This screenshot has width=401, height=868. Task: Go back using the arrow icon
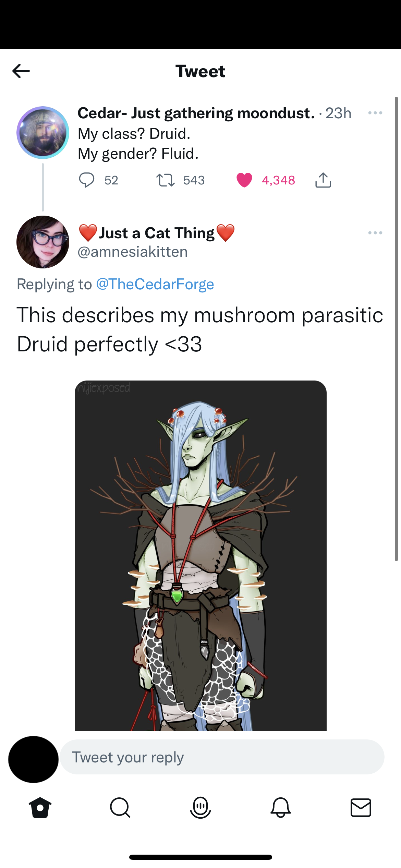pos(21,71)
